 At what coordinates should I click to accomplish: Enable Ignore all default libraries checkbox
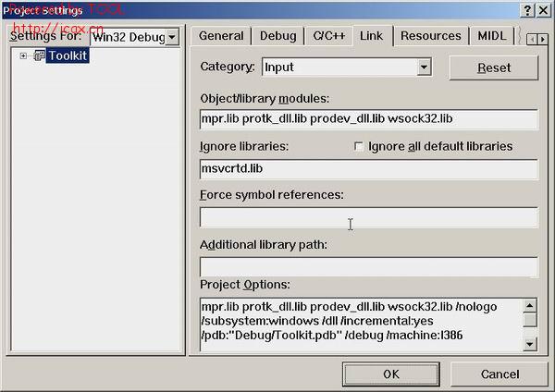click(359, 146)
